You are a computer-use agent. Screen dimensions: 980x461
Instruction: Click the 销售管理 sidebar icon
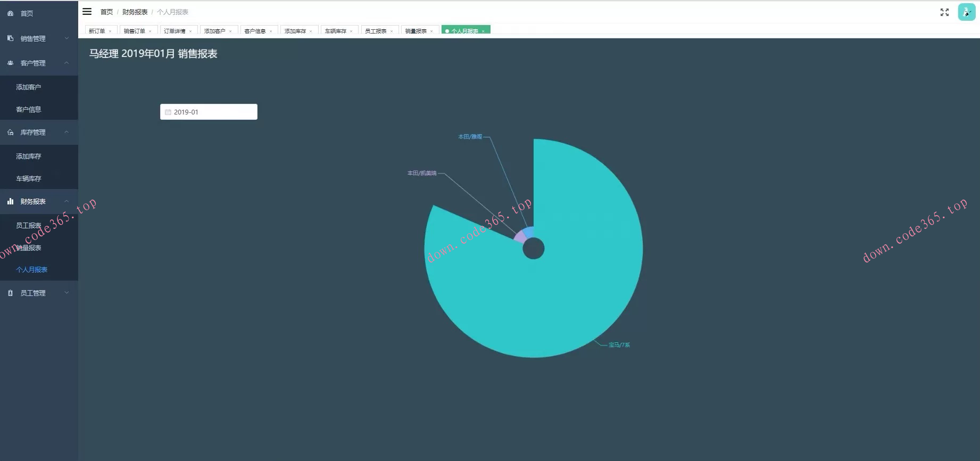pos(10,38)
